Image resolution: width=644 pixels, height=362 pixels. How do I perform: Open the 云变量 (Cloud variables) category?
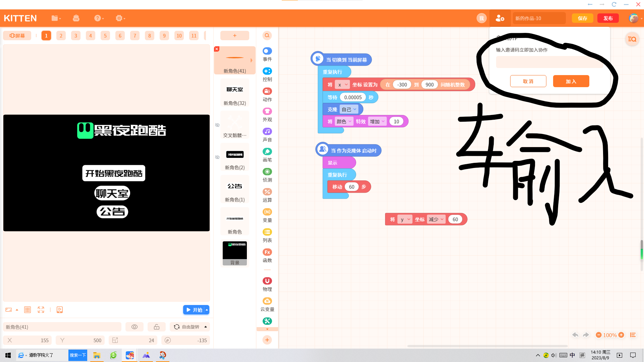pyautogui.click(x=267, y=304)
